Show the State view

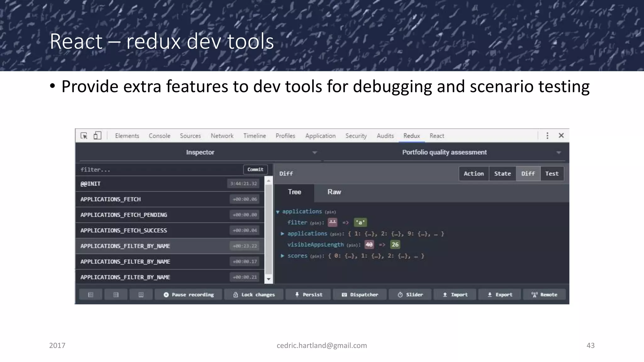[x=502, y=173]
